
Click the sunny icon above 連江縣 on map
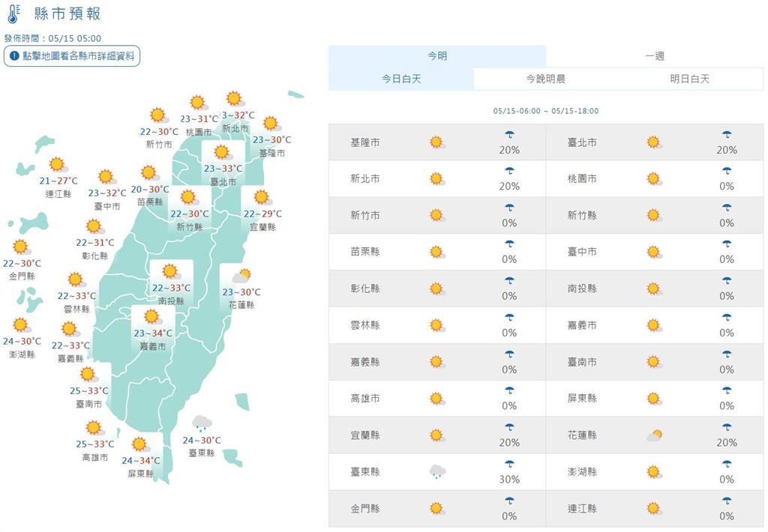point(55,163)
